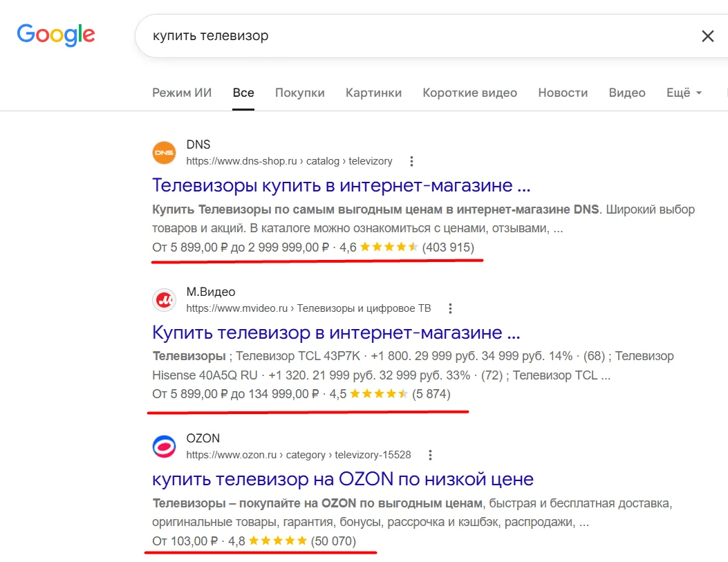
Task: Switch to the Картинки tab
Action: pos(374,93)
